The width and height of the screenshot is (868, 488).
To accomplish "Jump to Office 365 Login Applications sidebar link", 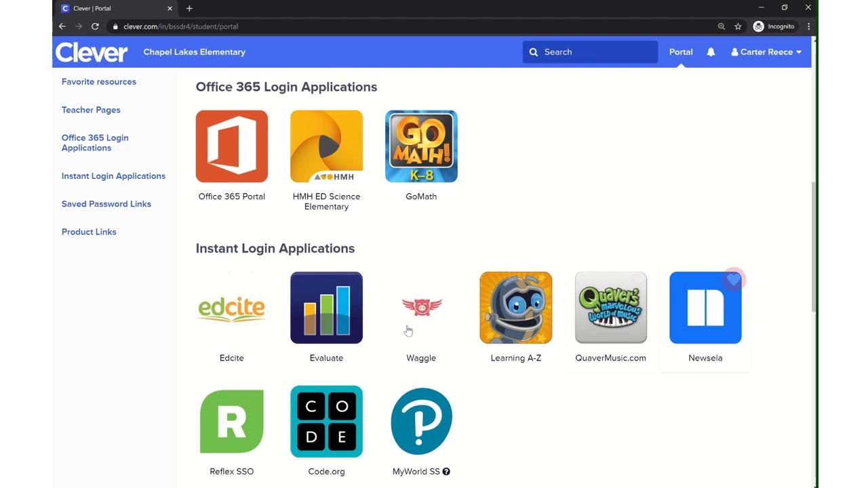I will pos(95,143).
